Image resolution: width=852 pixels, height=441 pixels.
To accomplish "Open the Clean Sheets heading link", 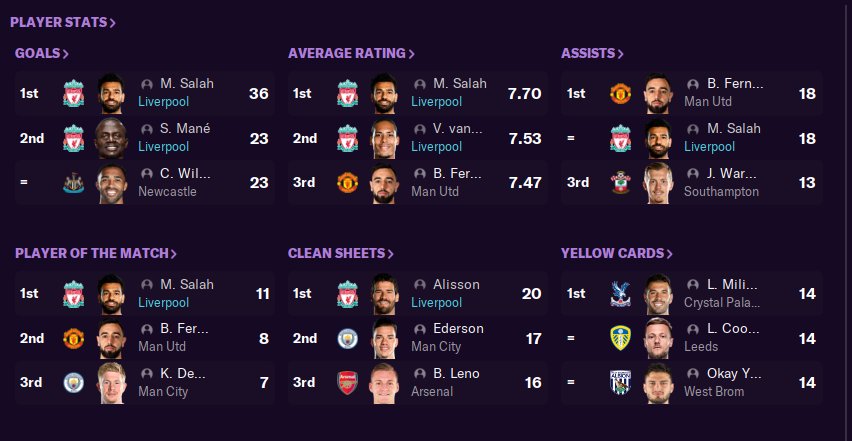I will tap(340, 254).
